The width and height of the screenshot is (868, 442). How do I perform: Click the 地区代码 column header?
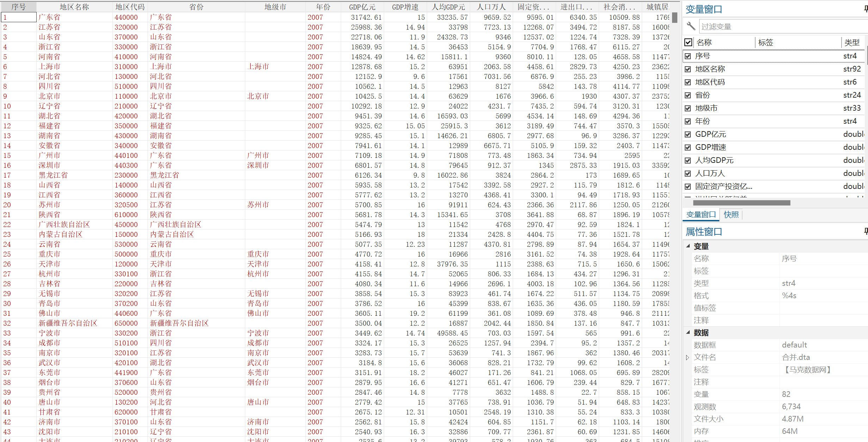point(130,7)
